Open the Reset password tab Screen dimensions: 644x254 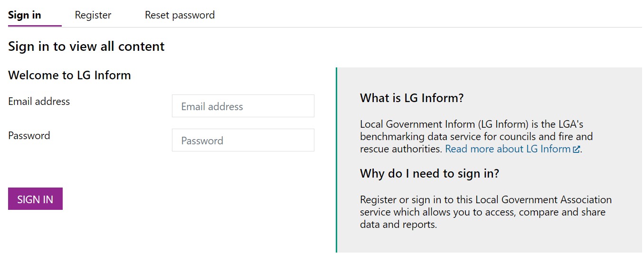(180, 15)
